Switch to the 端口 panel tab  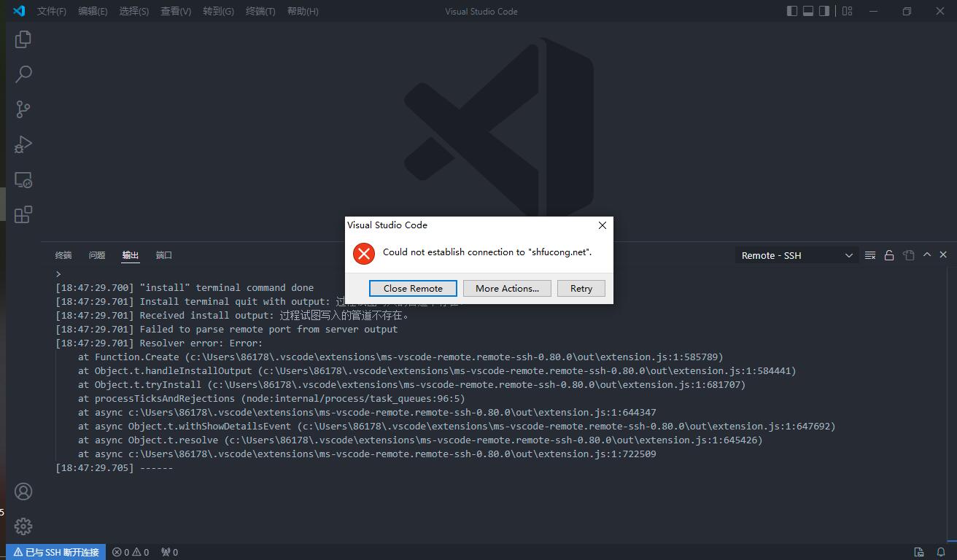tap(164, 255)
